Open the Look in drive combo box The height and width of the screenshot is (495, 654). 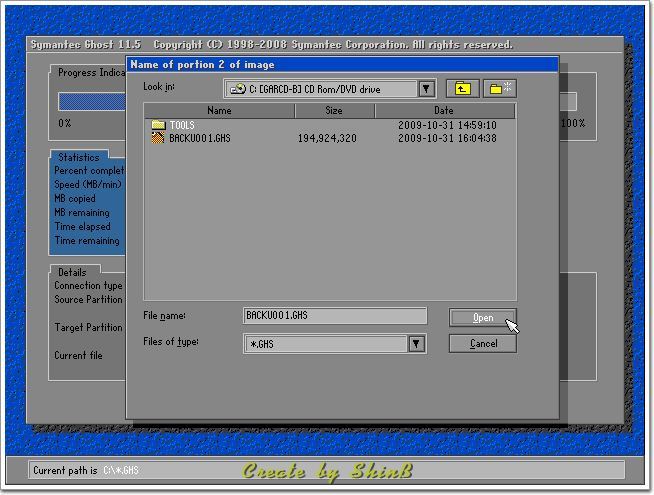tap(330, 89)
